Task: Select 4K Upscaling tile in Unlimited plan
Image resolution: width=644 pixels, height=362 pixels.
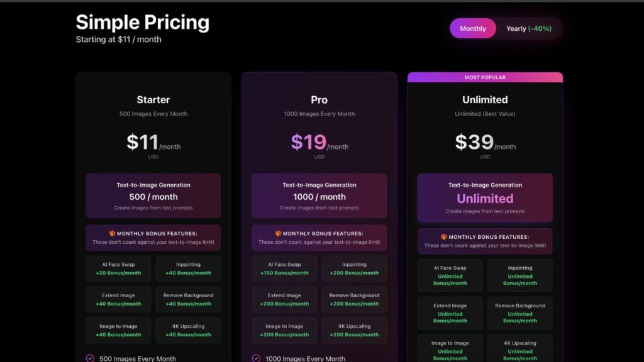Action: [x=520, y=348]
